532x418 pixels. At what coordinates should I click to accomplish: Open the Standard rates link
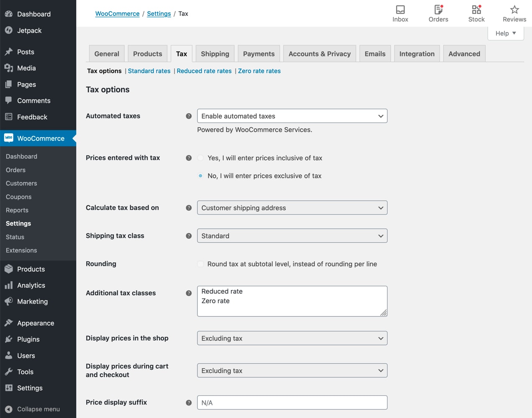149,71
